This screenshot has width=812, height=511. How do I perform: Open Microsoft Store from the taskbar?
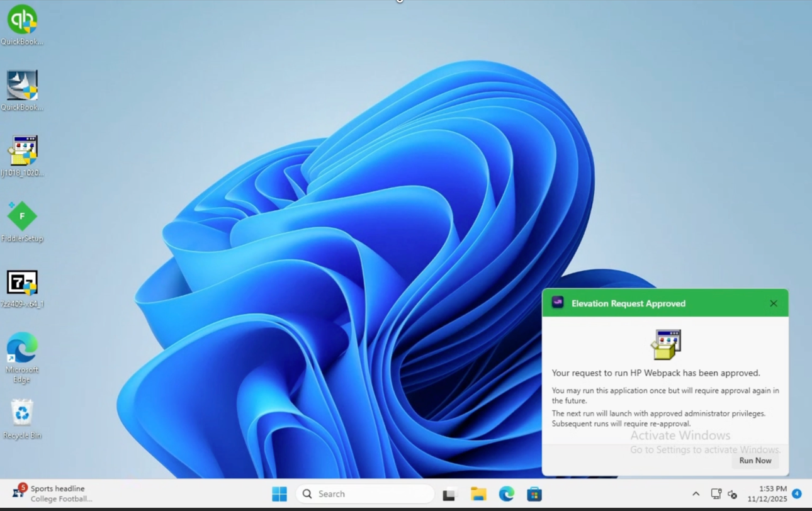tap(534, 494)
